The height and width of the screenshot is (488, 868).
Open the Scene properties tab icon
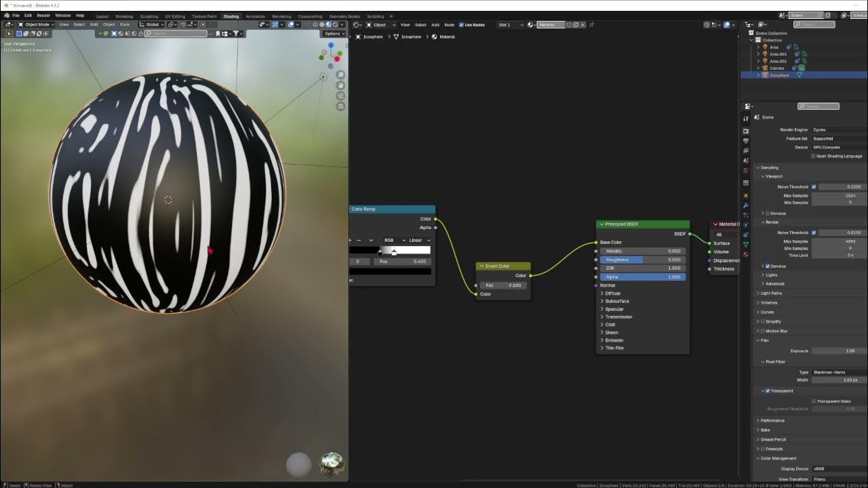coord(746,161)
